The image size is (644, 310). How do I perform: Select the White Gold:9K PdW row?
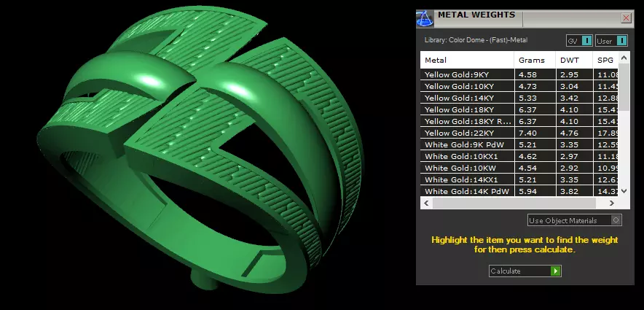pos(519,144)
